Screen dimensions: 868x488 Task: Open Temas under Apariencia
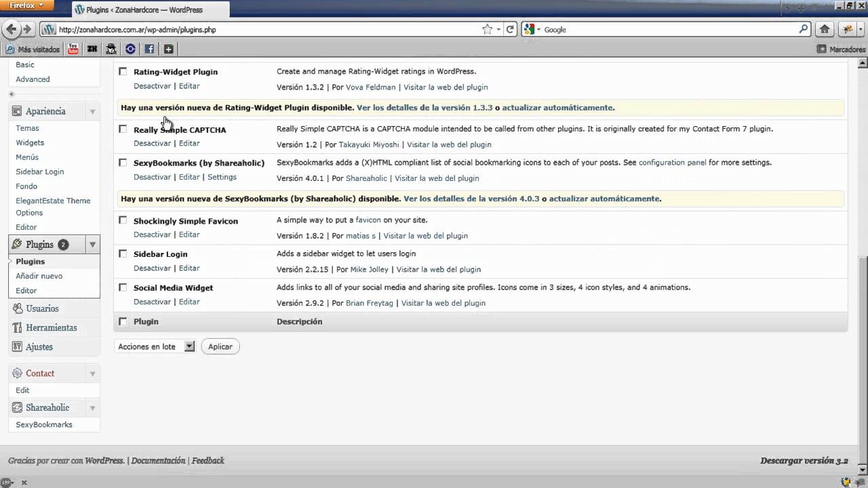pyautogui.click(x=28, y=128)
